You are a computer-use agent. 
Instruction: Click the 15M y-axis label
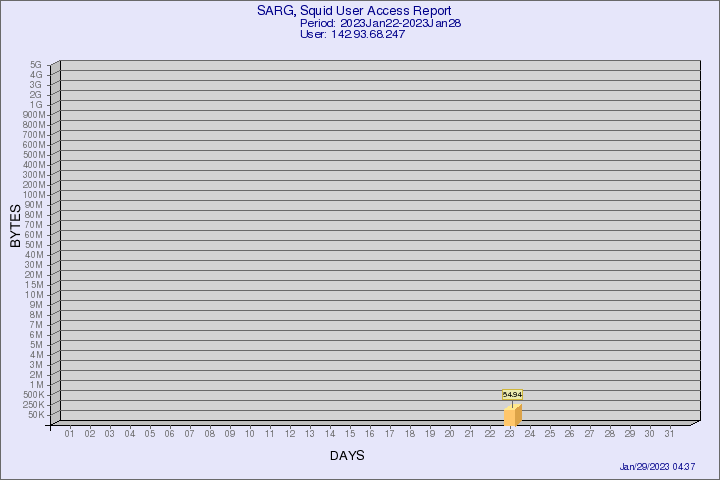coord(34,285)
